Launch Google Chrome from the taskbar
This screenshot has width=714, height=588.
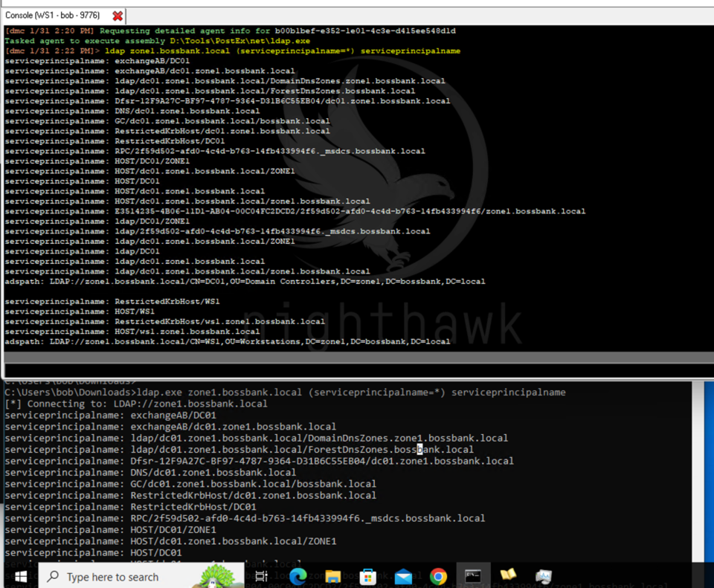click(x=439, y=576)
